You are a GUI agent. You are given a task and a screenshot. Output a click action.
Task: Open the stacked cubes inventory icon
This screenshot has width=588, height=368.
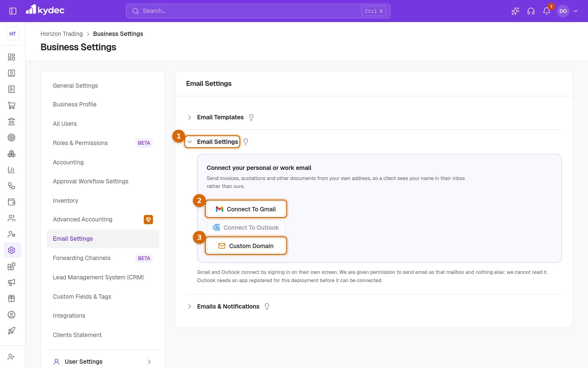(x=11, y=154)
